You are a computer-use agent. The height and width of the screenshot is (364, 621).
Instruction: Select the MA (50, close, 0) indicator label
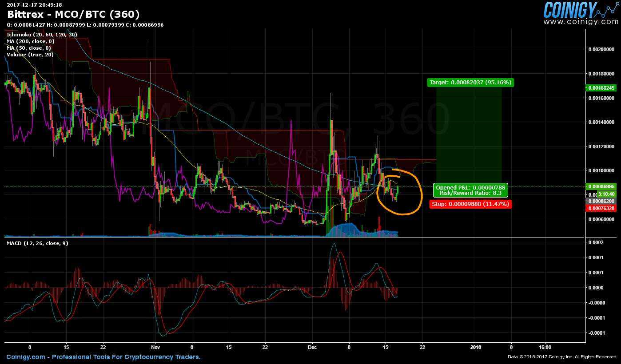tap(29, 47)
